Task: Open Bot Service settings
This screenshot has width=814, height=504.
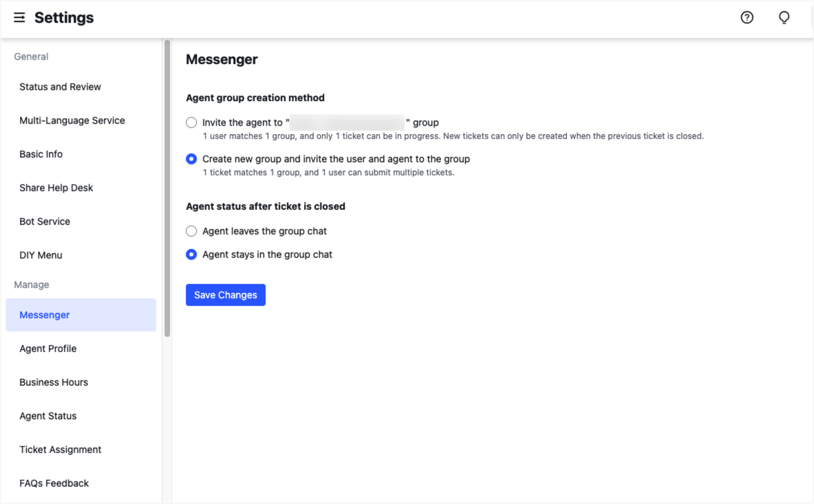Action: point(44,221)
